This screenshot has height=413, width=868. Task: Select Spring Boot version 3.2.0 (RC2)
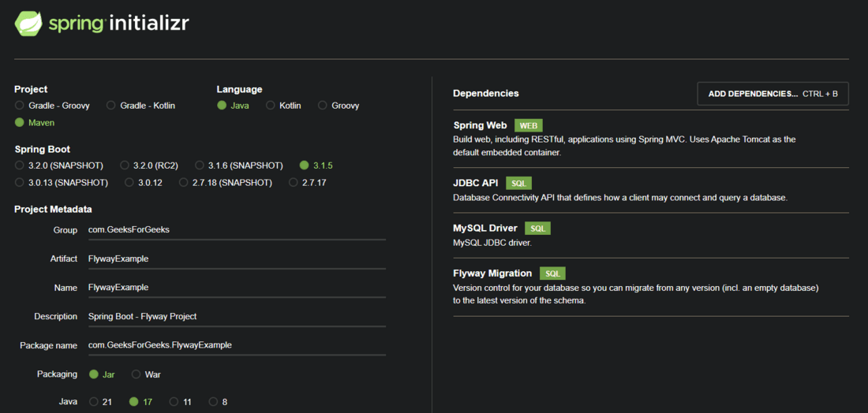pos(125,166)
